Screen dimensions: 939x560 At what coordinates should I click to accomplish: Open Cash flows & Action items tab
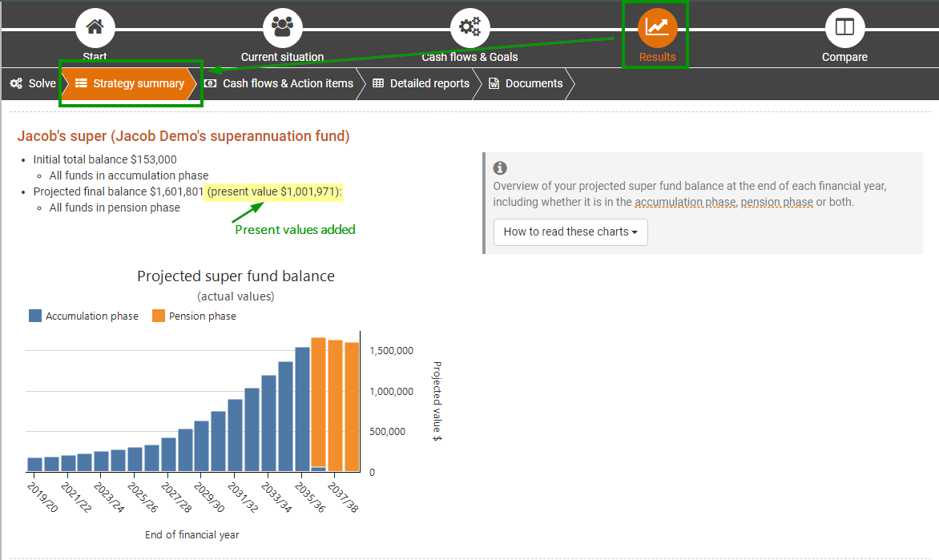pyautogui.click(x=279, y=83)
